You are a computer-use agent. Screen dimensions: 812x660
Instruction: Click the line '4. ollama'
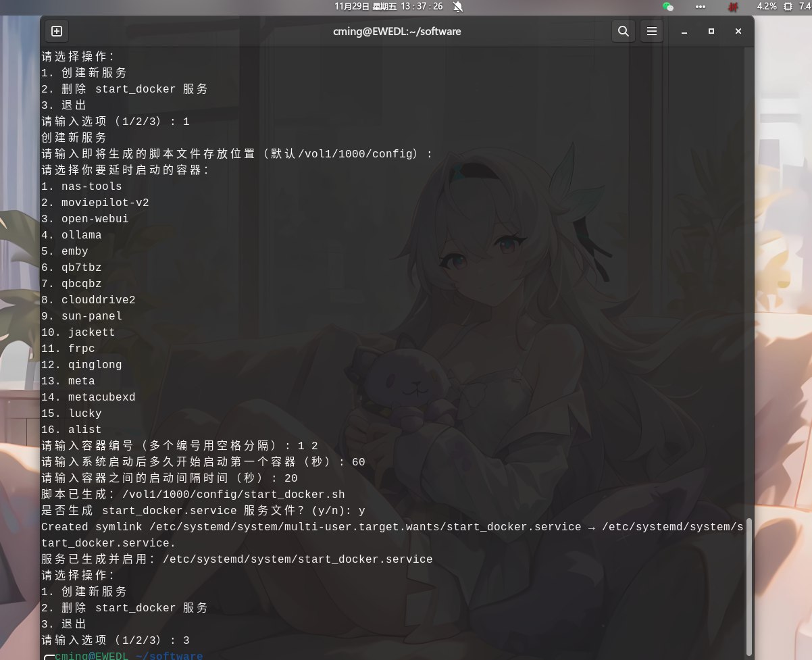pyautogui.click(x=72, y=235)
